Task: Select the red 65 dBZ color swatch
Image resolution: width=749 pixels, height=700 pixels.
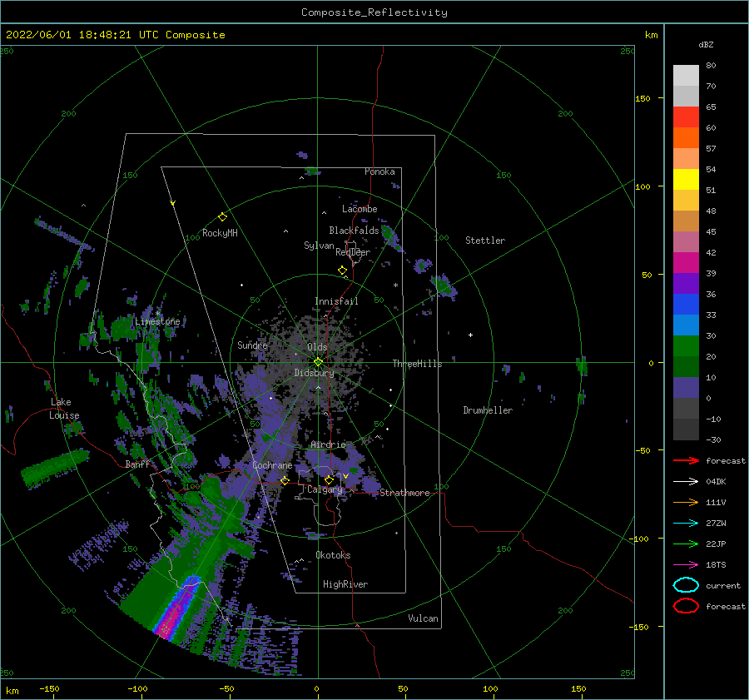Action: (686, 117)
